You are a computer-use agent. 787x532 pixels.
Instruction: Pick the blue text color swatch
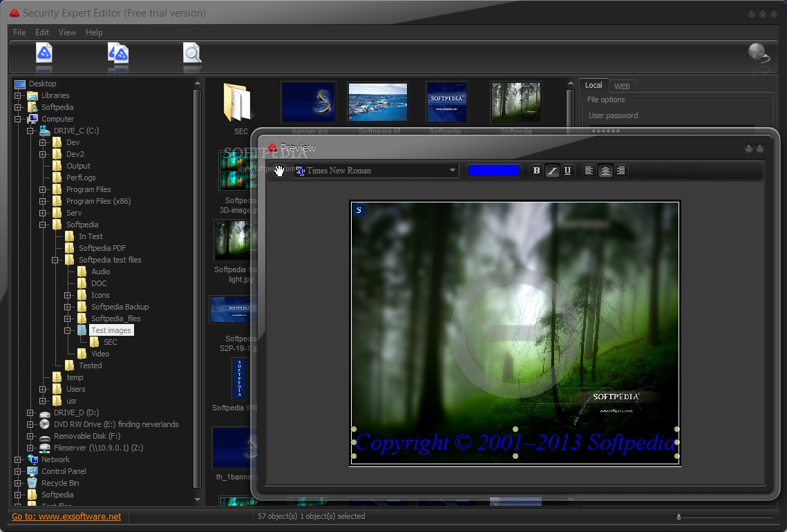click(x=493, y=171)
